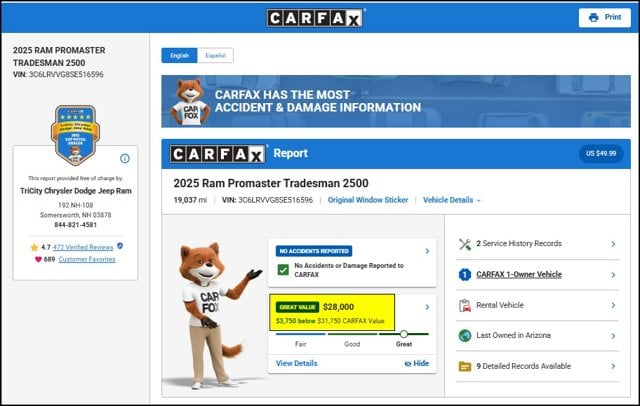Expand the No Accidents Reported chevron

[x=427, y=251]
